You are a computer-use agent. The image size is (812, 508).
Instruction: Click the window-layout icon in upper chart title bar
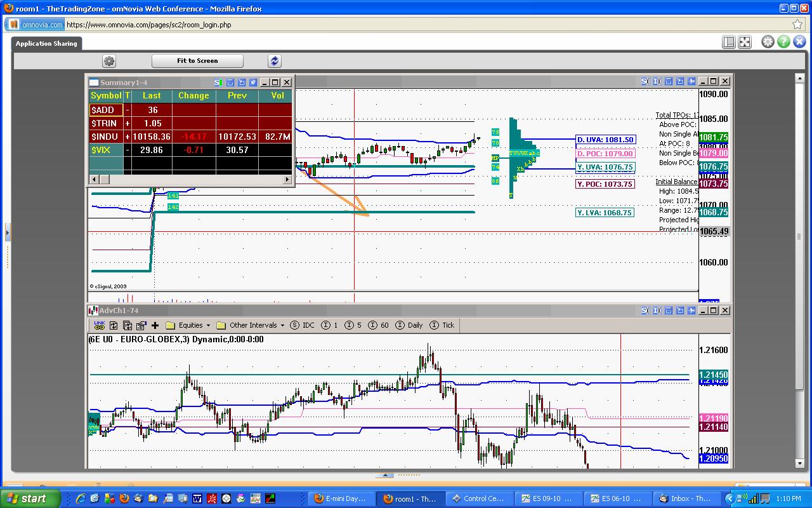pos(668,81)
